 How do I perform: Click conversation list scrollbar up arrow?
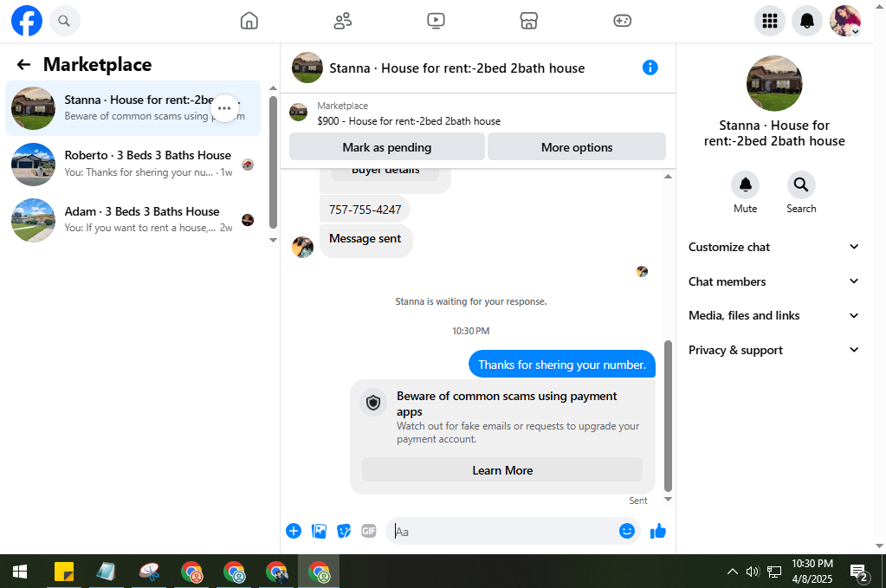pyautogui.click(x=273, y=88)
